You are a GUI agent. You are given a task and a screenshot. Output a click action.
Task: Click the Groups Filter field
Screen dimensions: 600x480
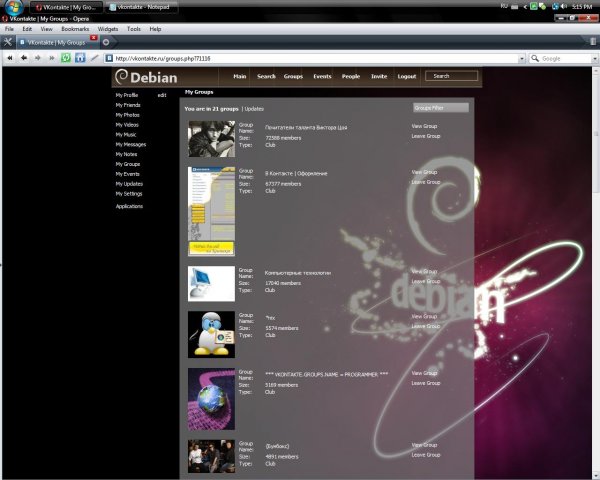coord(441,108)
